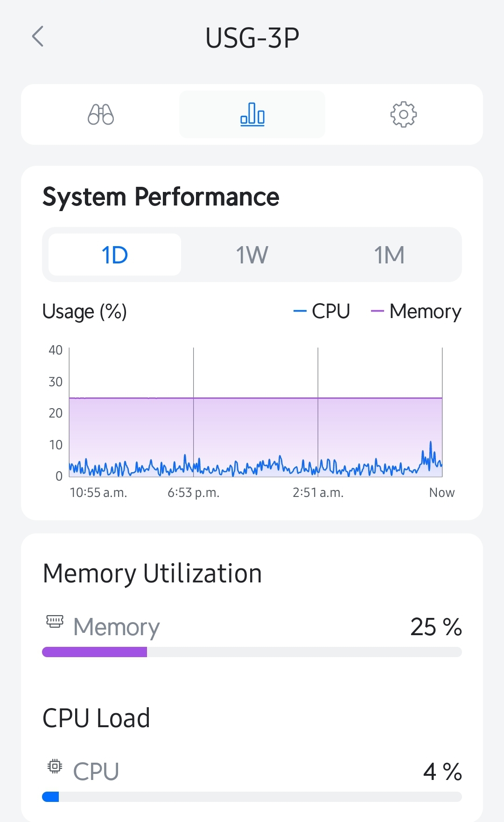Click the 6:53 p.m. chart marker
504x822 pixels.
click(x=194, y=493)
